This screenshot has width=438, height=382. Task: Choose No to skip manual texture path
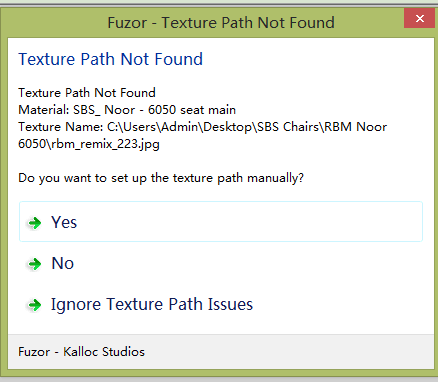[x=221, y=263]
